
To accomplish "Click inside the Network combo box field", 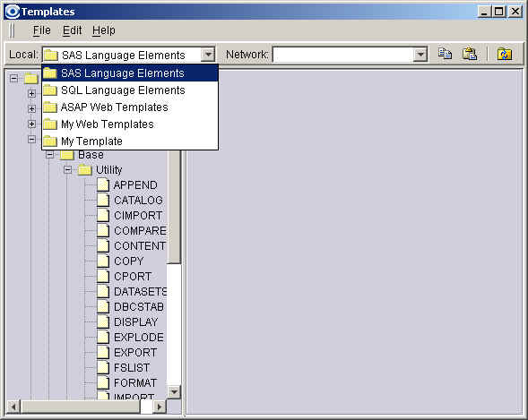I will point(343,55).
